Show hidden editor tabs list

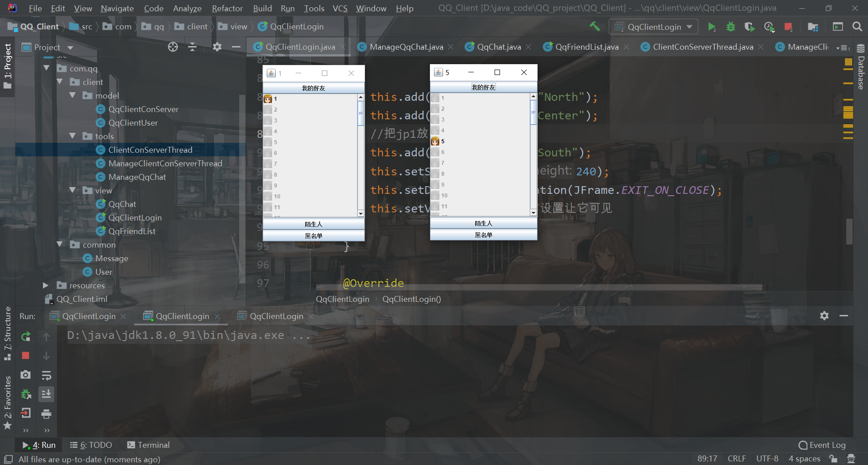click(x=843, y=47)
